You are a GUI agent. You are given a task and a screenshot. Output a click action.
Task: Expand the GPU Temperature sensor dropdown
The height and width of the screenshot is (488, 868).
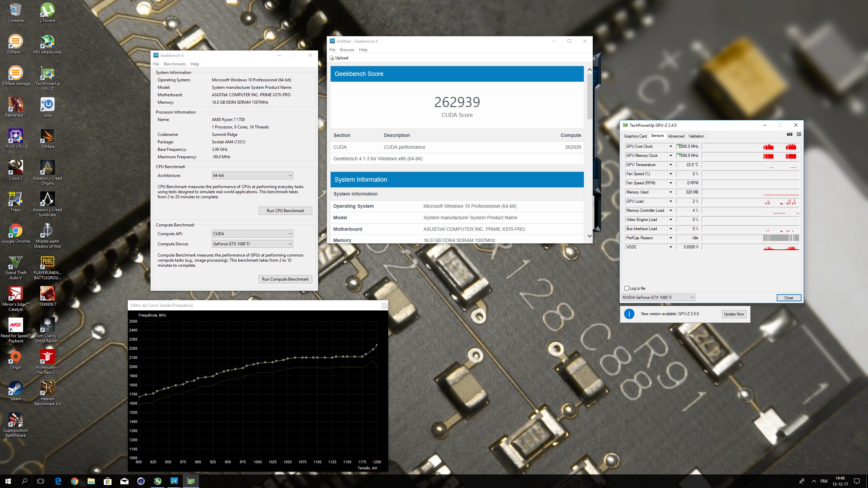[x=670, y=165]
